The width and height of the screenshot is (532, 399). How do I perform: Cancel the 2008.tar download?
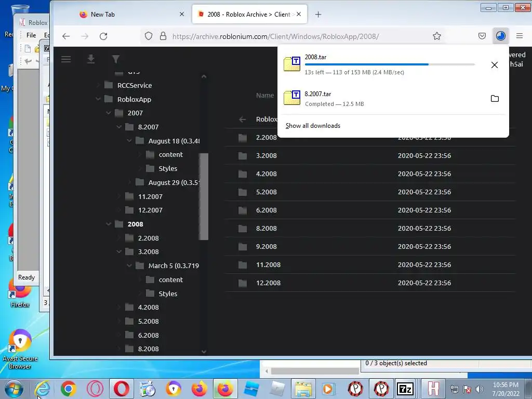[495, 65]
